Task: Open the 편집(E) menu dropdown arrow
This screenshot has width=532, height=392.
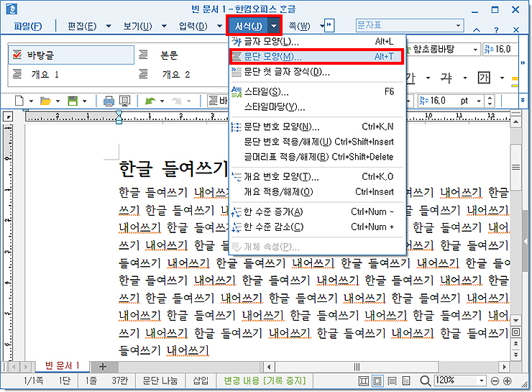Action: (x=109, y=26)
